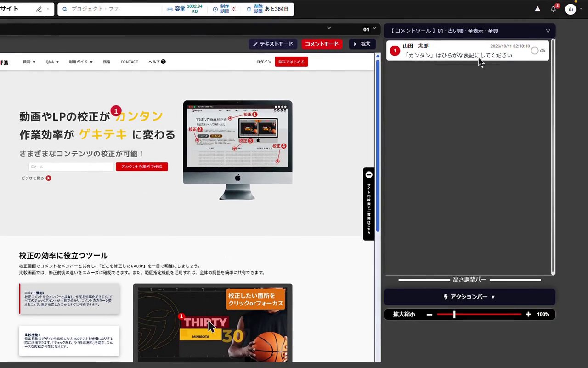The image size is (588, 368).
Task: Toggle the eye visibility icon on 山田 太郎's comment
Action: [x=543, y=51]
